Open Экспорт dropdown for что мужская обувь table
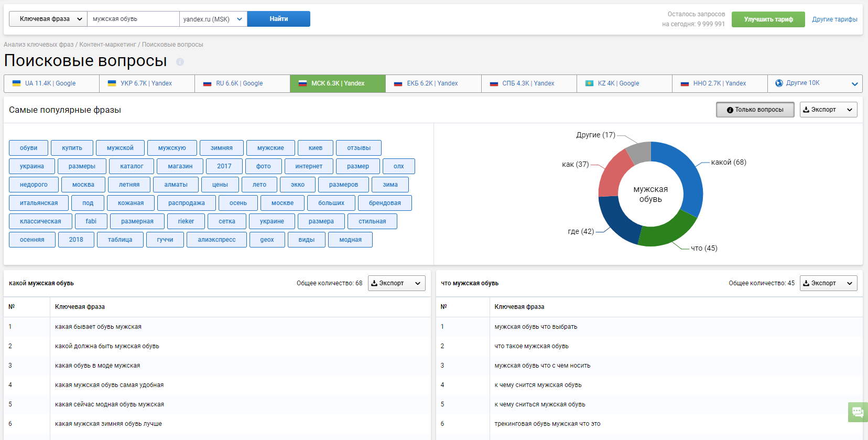 (828, 283)
